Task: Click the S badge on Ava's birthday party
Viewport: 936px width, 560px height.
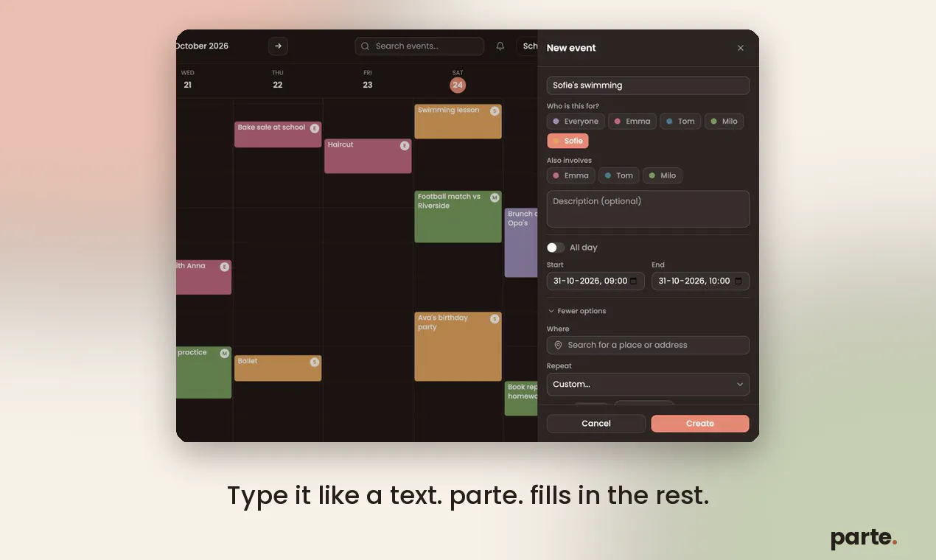Action: (x=495, y=319)
